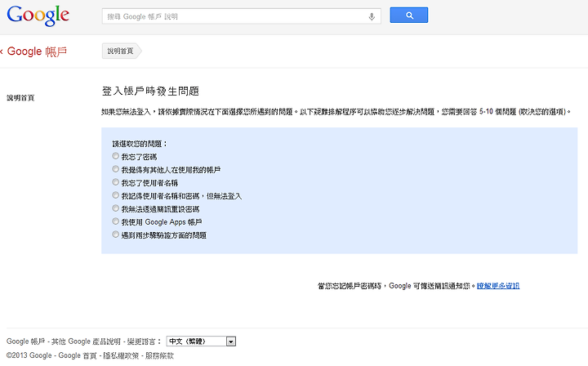The height and width of the screenshot is (366, 588).
Task: Click the microphone voice search icon
Action: tap(372, 17)
